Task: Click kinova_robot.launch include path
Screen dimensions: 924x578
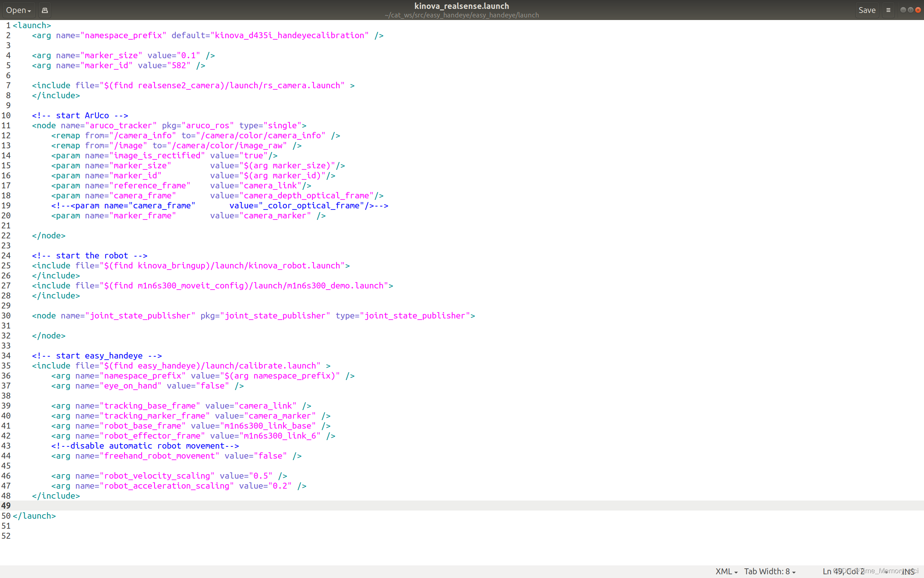Action: [x=222, y=265]
